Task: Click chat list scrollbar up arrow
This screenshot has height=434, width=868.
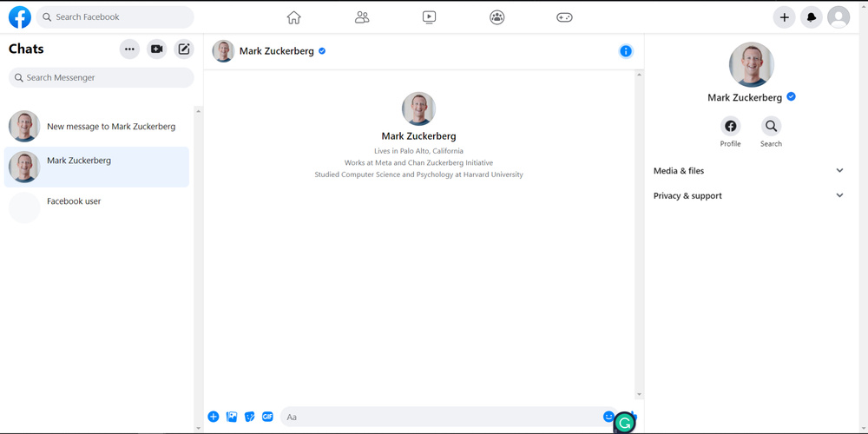Action: pos(199,111)
